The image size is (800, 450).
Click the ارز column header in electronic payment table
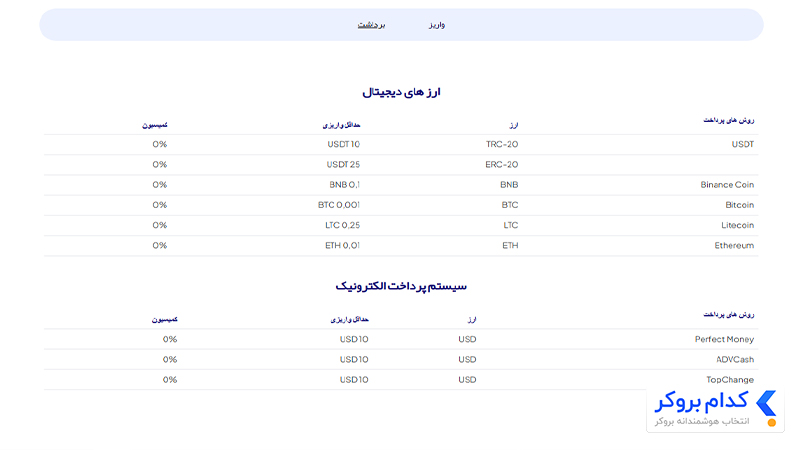point(472,319)
